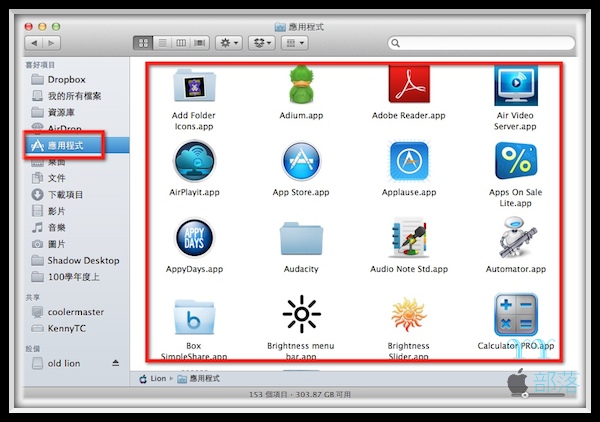The height and width of the screenshot is (422, 600).
Task: Open the Dropbox toolbar dropdown
Action: click(x=262, y=43)
